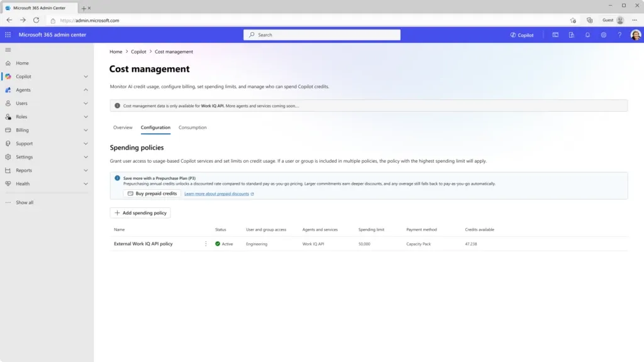Click the browser address bar
The width and height of the screenshot is (644, 362).
tap(308, 20)
